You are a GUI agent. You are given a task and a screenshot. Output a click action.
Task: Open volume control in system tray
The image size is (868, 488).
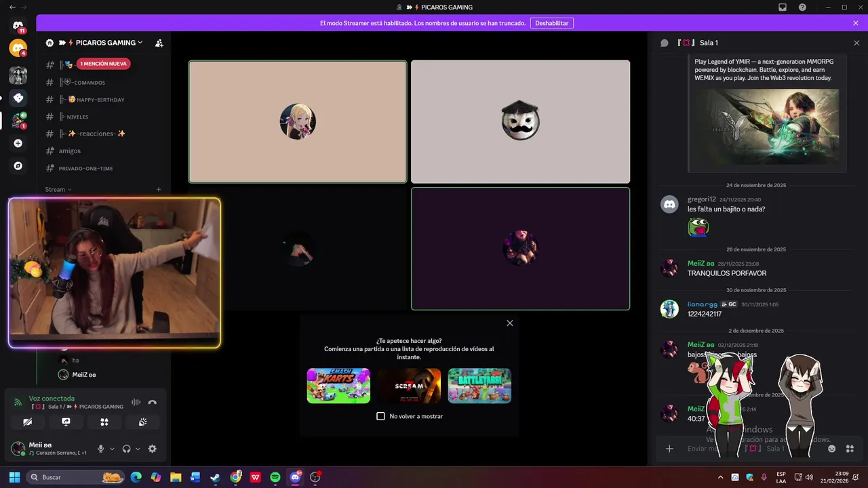[x=808, y=477]
